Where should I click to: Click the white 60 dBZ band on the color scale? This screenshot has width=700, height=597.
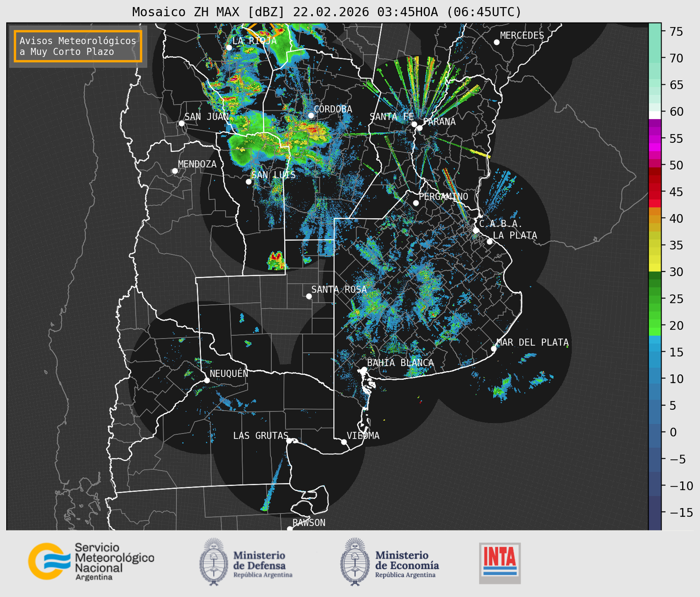tap(655, 115)
